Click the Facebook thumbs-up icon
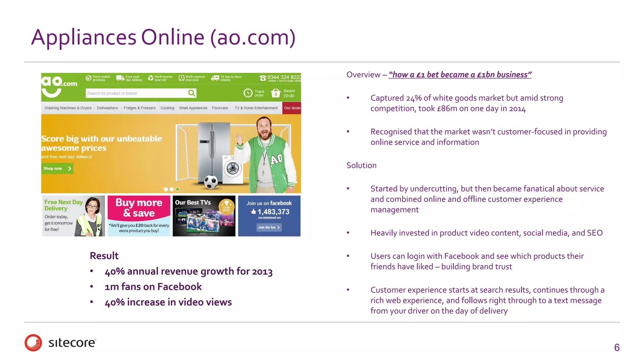644x362 pixels. click(253, 212)
